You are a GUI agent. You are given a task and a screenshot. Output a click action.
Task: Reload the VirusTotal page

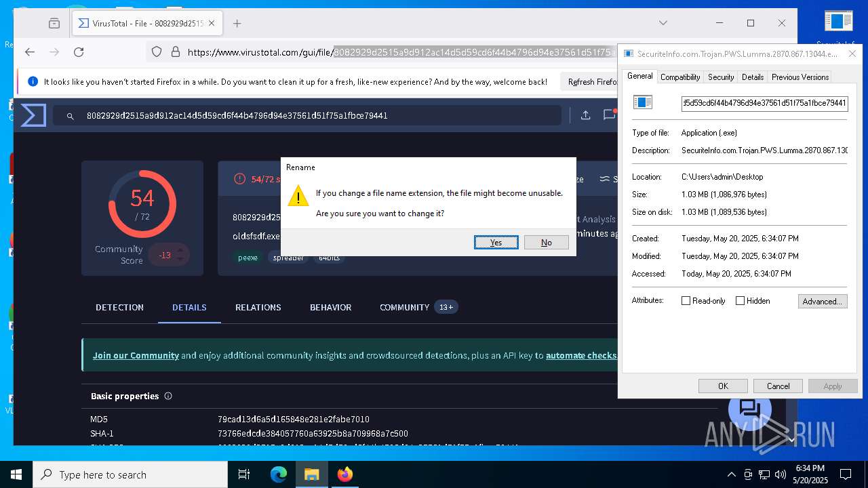tap(79, 52)
